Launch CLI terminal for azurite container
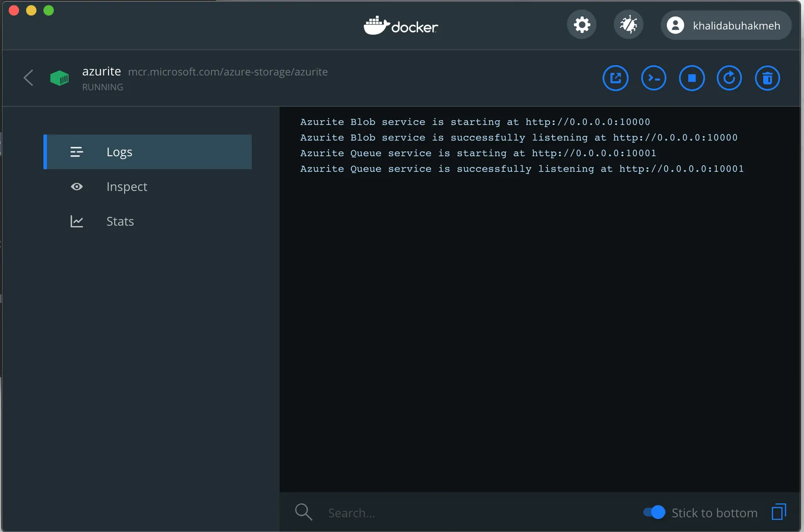The width and height of the screenshot is (804, 532). [654, 78]
